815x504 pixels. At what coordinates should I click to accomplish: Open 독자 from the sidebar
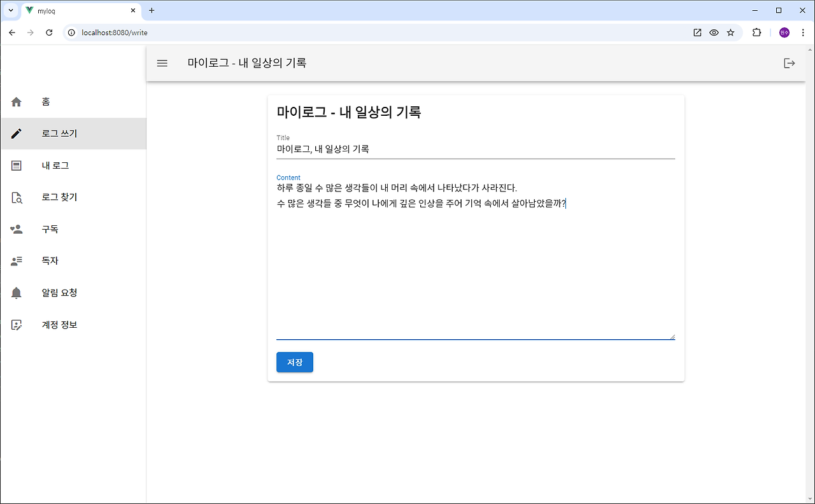73,261
